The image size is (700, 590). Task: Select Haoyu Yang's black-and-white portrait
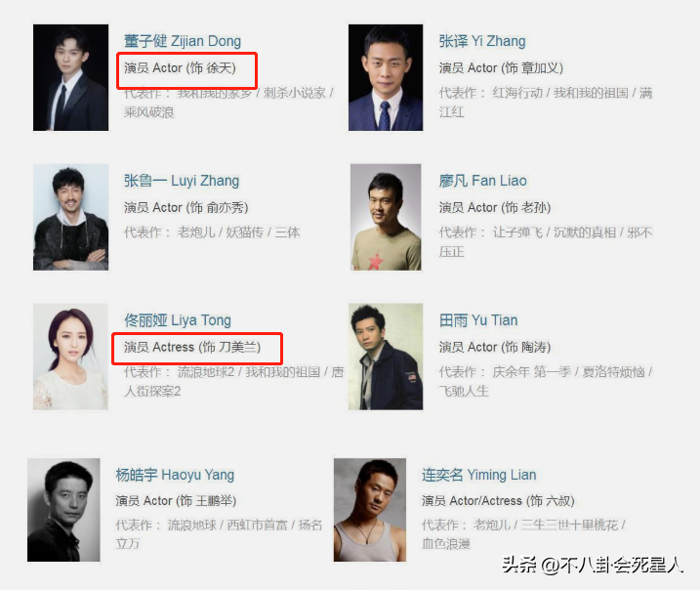pyautogui.click(x=63, y=510)
